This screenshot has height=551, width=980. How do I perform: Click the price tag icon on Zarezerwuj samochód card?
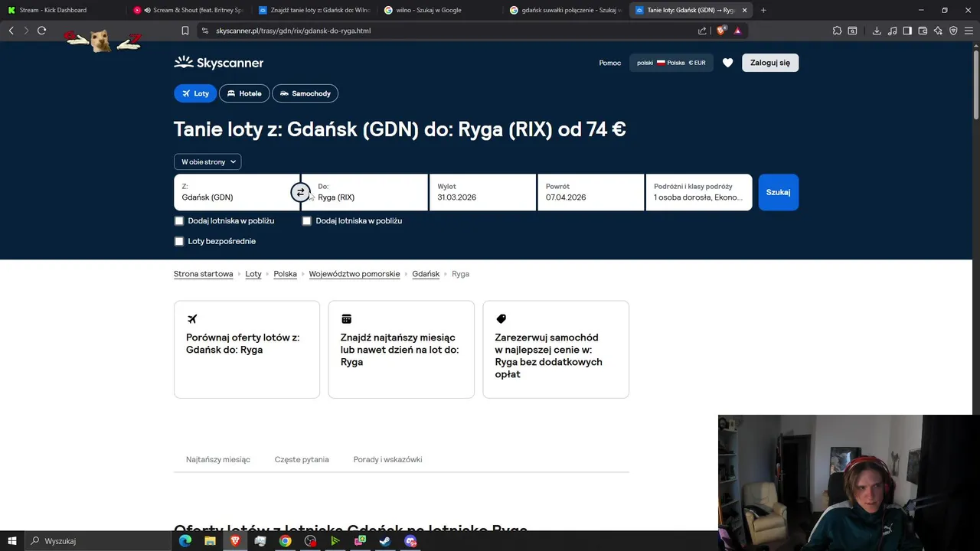click(x=501, y=318)
